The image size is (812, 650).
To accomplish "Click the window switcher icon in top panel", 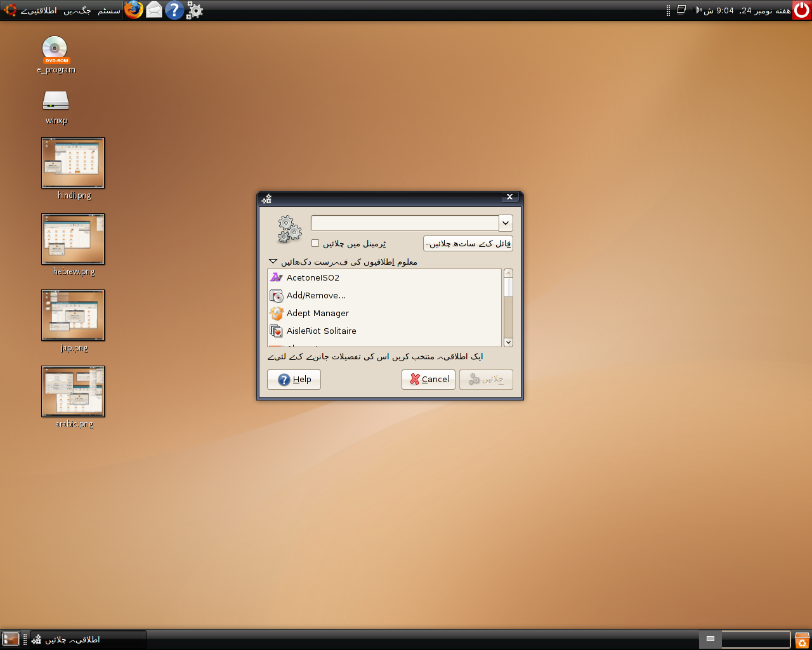I will pyautogui.click(x=681, y=10).
